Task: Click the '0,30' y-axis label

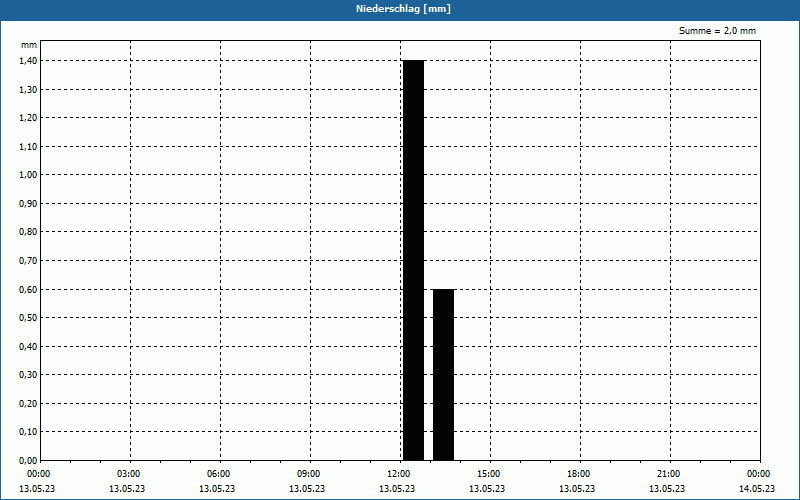Action: [x=28, y=375]
